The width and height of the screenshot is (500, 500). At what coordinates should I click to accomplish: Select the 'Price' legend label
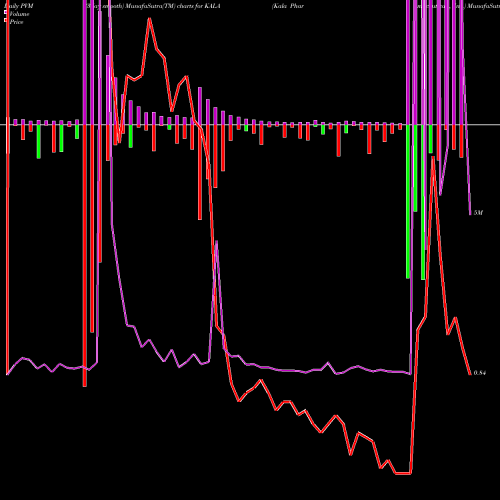pyautogui.click(x=17, y=22)
